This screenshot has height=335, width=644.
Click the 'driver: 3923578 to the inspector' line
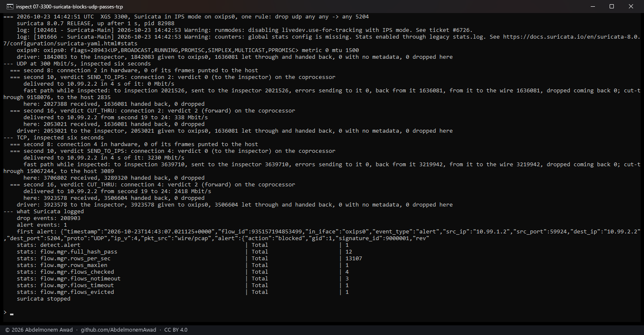pyautogui.click(x=235, y=205)
